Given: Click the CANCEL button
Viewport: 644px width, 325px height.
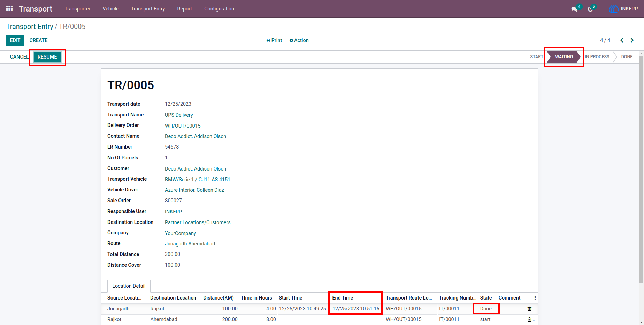Looking at the screenshot, I should 19,57.
